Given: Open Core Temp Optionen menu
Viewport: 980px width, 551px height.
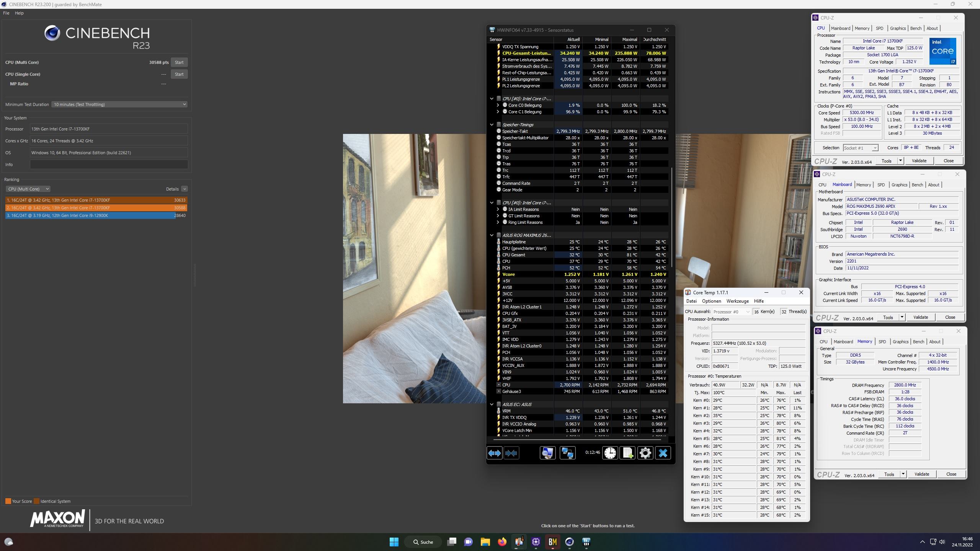Looking at the screenshot, I should point(711,301).
